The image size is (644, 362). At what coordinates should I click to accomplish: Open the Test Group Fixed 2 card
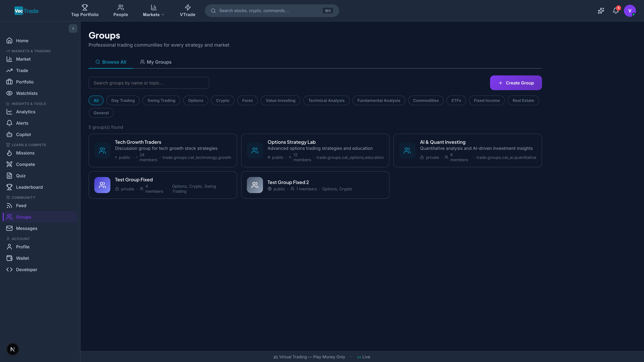tap(315, 185)
